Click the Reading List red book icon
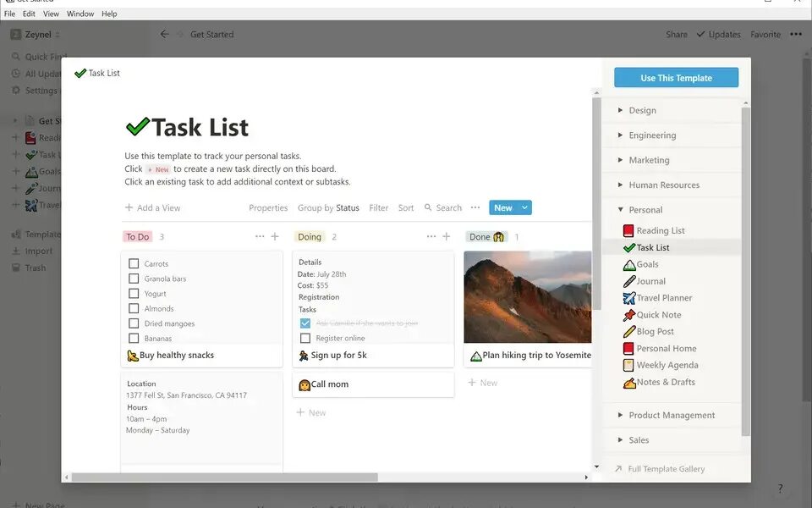 [x=628, y=230]
